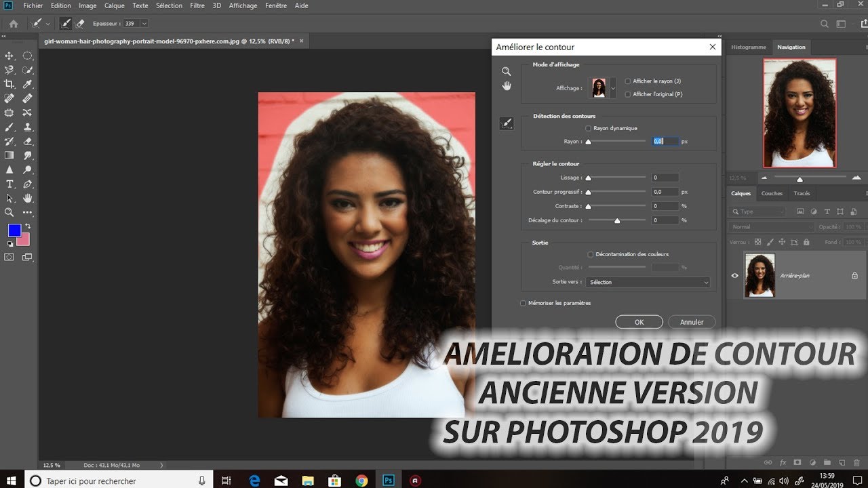
Task: Lock transparent pixels in Verrou row
Action: (757, 242)
